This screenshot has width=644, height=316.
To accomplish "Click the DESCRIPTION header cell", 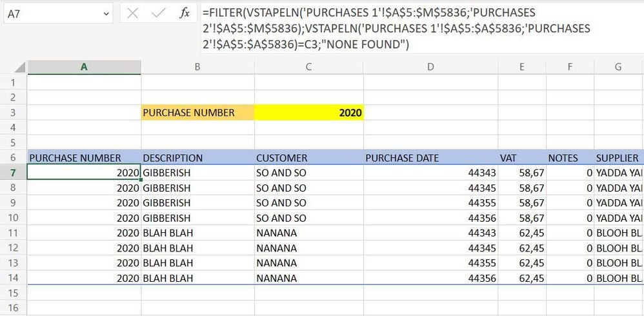I will [x=197, y=158].
